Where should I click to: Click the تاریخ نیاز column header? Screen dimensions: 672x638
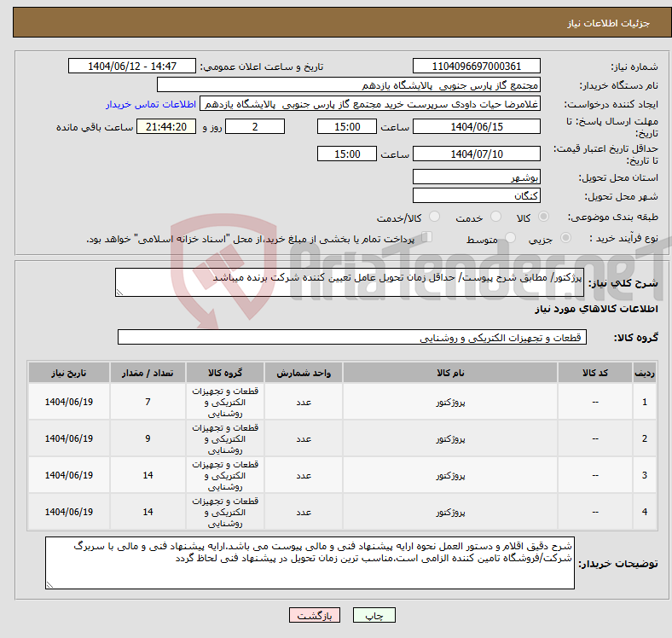click(x=69, y=373)
